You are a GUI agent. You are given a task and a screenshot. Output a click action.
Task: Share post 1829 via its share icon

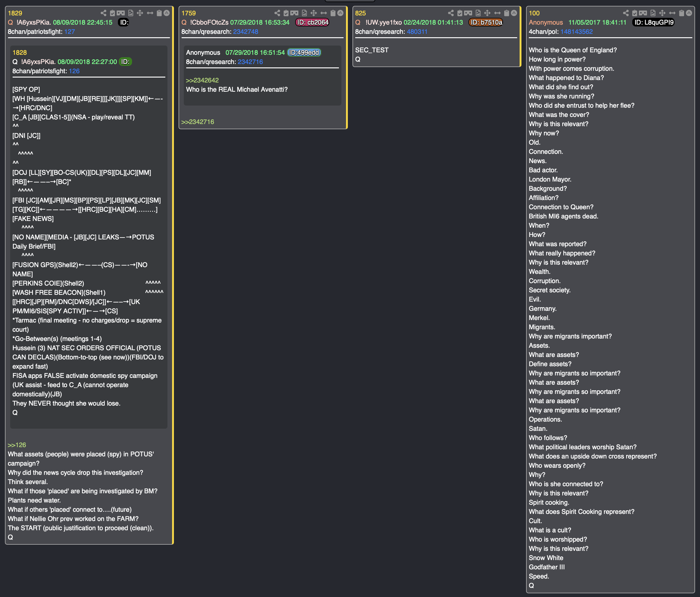(x=103, y=13)
